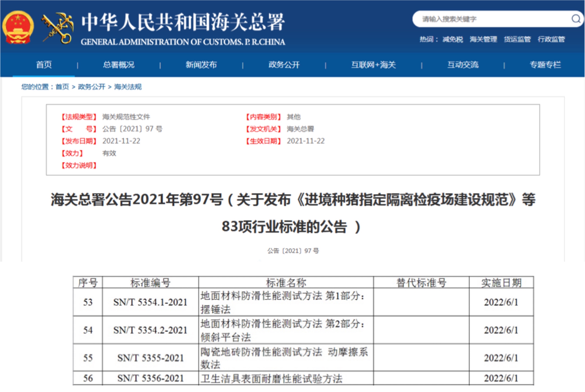Open the 首页 navigation tab
This screenshot has width=585, height=392.
coord(44,65)
